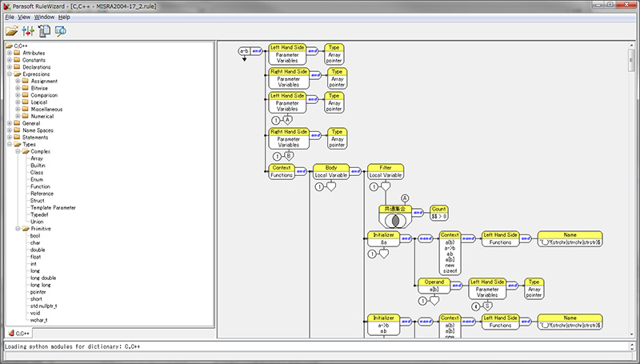This screenshot has width=640, height=364.
Task: Open the customize sliders toolbar icon
Action: [x=28, y=31]
